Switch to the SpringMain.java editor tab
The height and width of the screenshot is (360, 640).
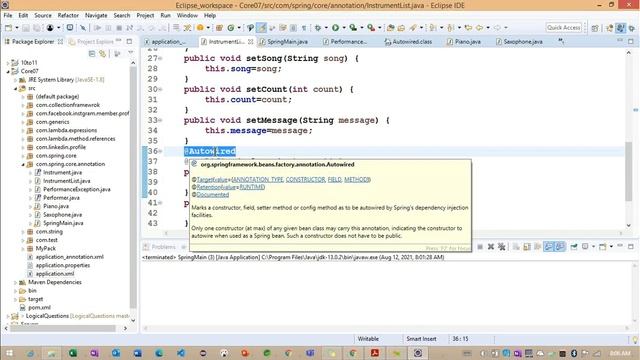click(x=284, y=42)
